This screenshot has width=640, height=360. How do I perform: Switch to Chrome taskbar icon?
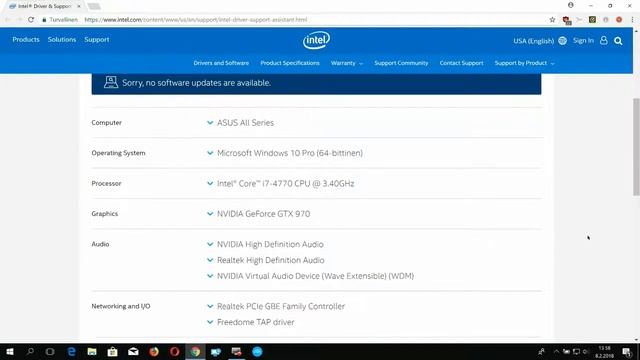(195, 351)
